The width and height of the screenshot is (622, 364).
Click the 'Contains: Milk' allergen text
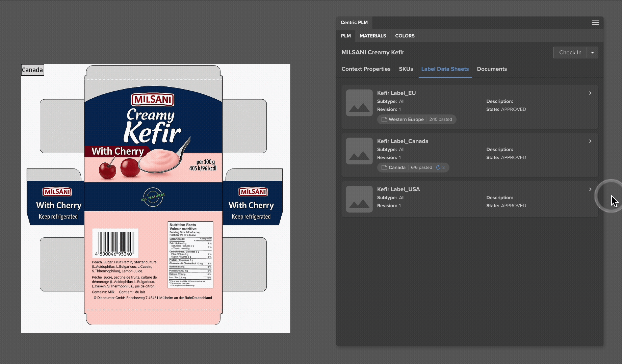coord(103,292)
